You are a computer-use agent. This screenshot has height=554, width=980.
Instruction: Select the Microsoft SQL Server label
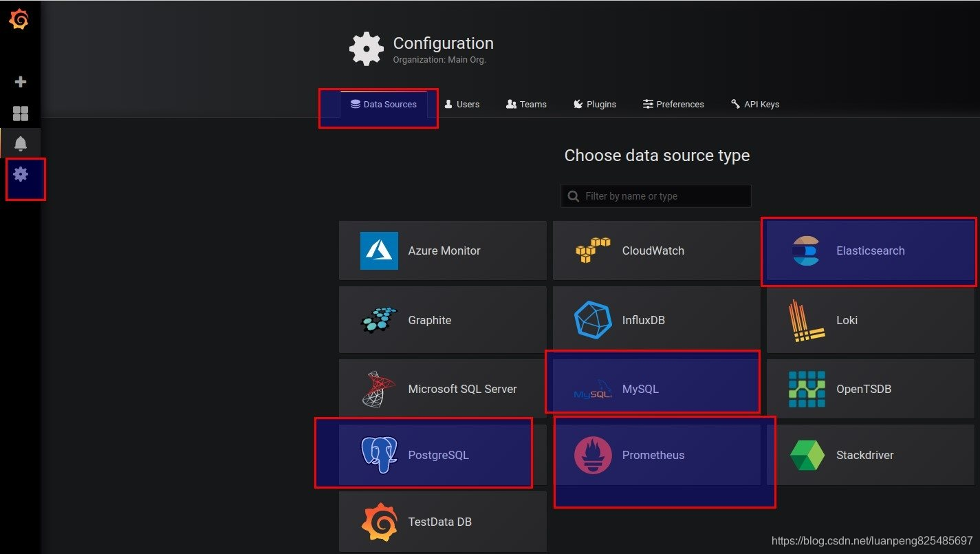tap(463, 389)
